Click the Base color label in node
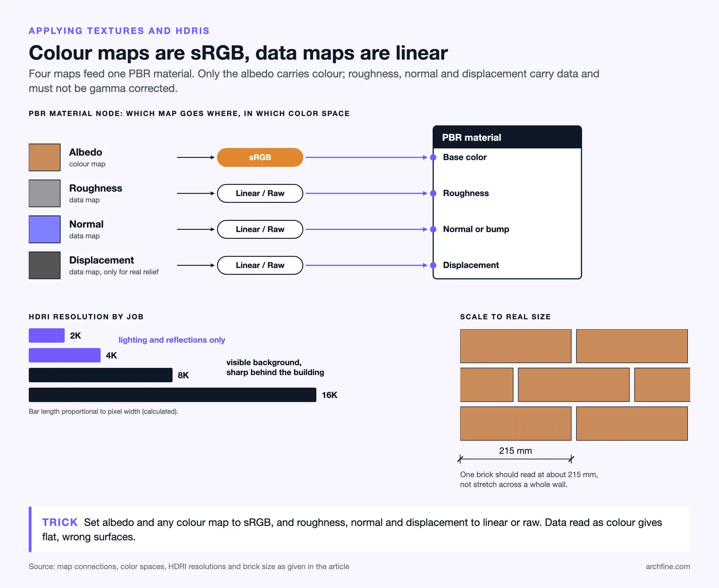 click(465, 157)
